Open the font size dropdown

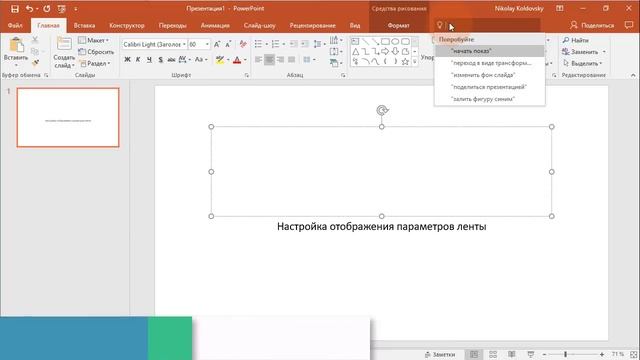tap(207, 44)
